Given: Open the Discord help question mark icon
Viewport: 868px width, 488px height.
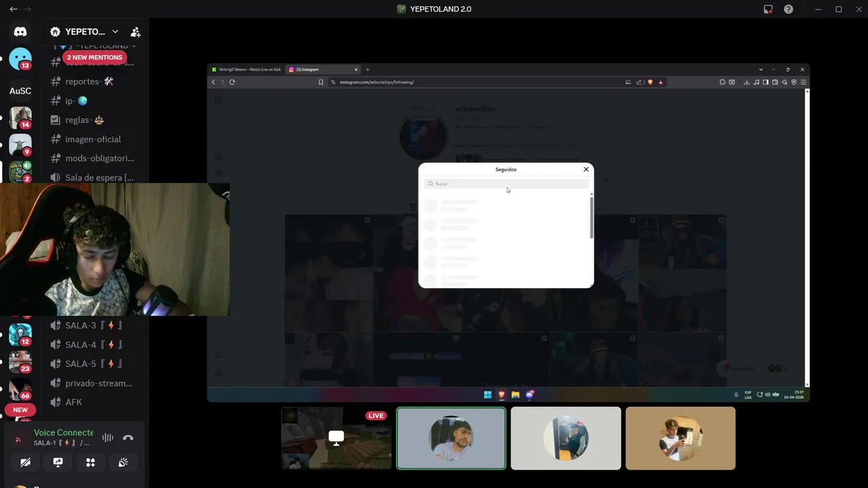Looking at the screenshot, I should pyautogui.click(x=789, y=9).
